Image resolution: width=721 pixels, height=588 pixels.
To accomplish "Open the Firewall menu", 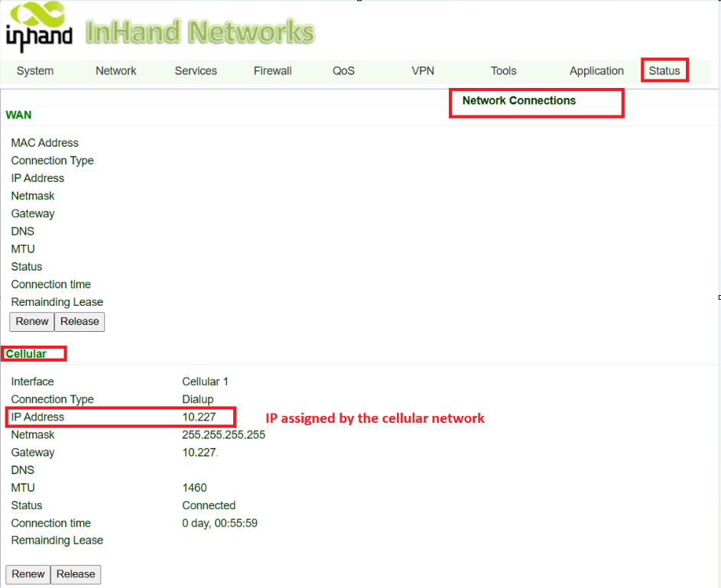I will tap(273, 71).
